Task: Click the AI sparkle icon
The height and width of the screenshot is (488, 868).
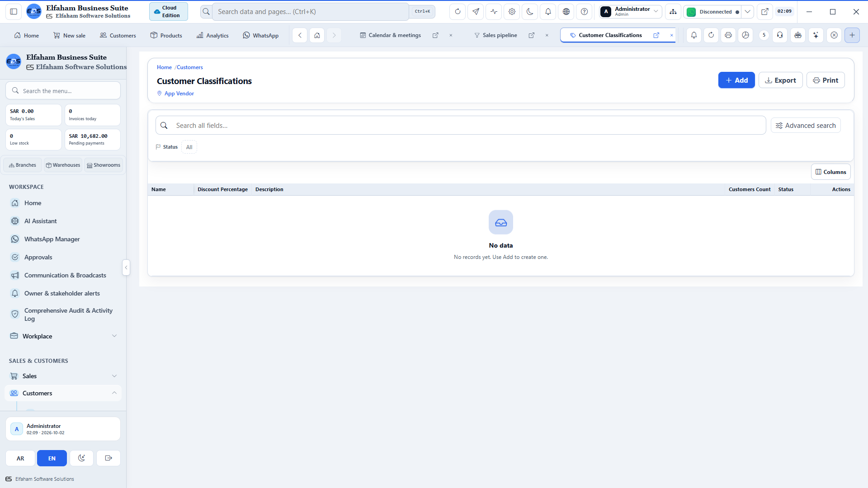Action: click(816, 35)
